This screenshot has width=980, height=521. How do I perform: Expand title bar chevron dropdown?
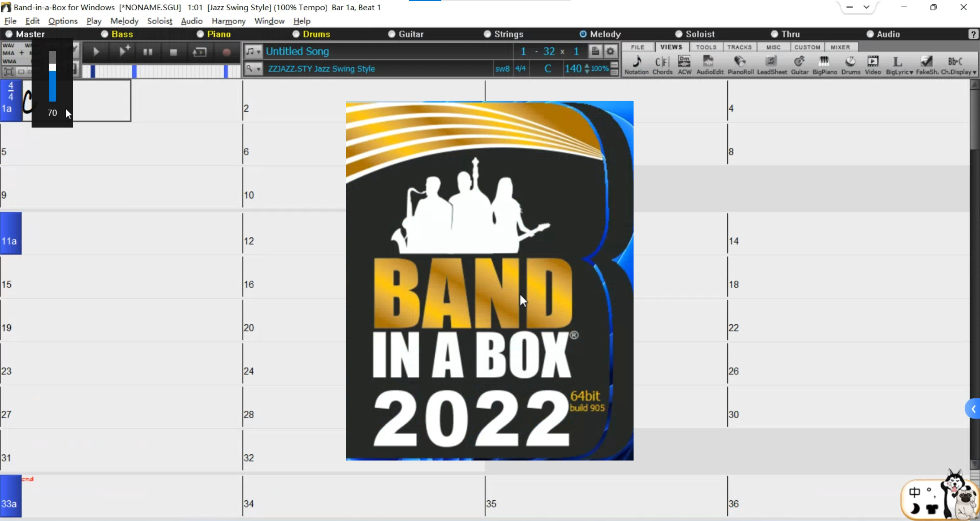tap(866, 7)
